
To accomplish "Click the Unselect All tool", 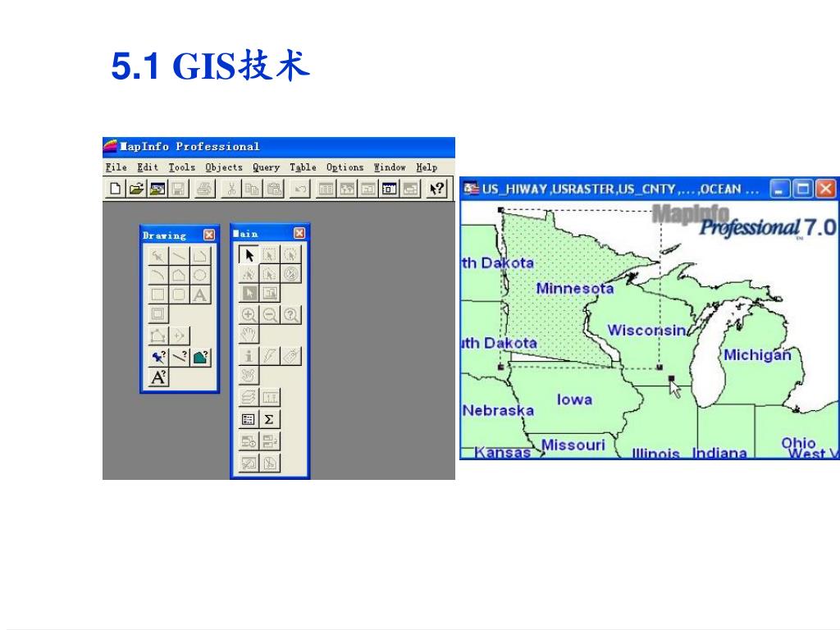I will tap(291, 274).
